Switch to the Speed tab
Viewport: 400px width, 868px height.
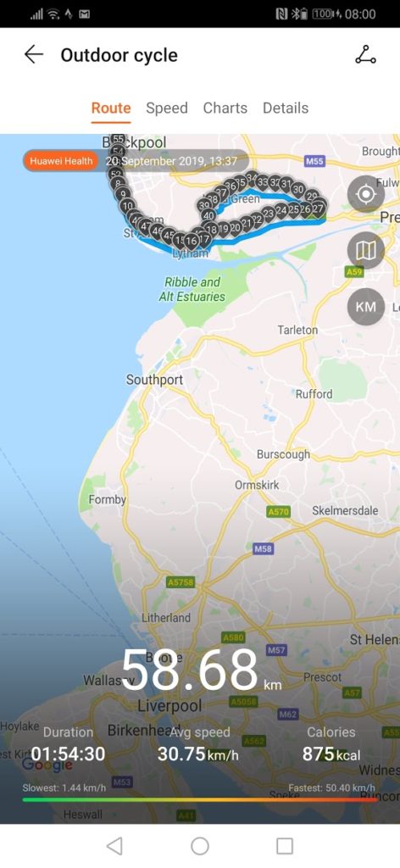[167, 108]
